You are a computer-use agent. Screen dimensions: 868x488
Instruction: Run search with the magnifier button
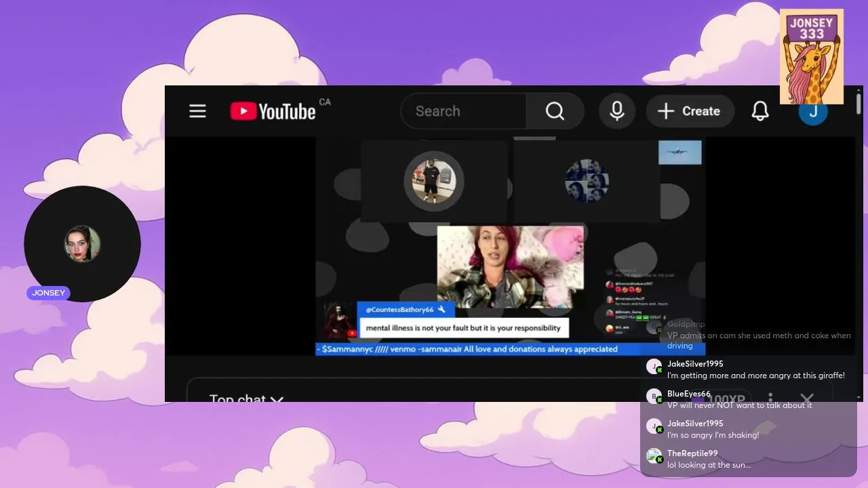click(555, 111)
